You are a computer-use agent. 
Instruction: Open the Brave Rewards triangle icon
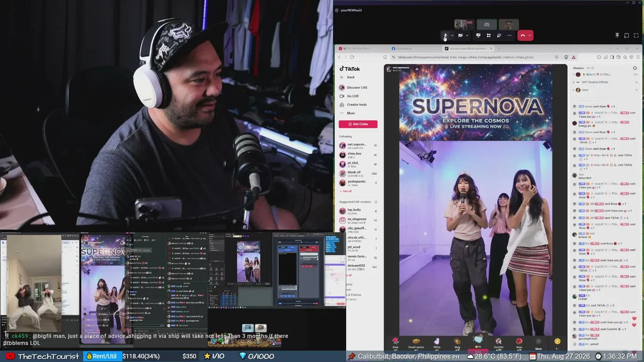click(x=573, y=57)
